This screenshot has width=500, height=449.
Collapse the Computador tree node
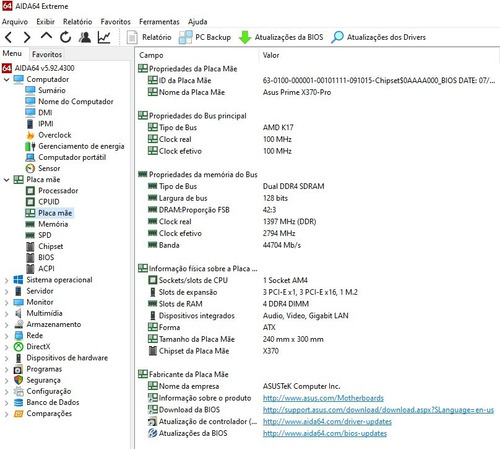pyautogui.click(x=6, y=79)
